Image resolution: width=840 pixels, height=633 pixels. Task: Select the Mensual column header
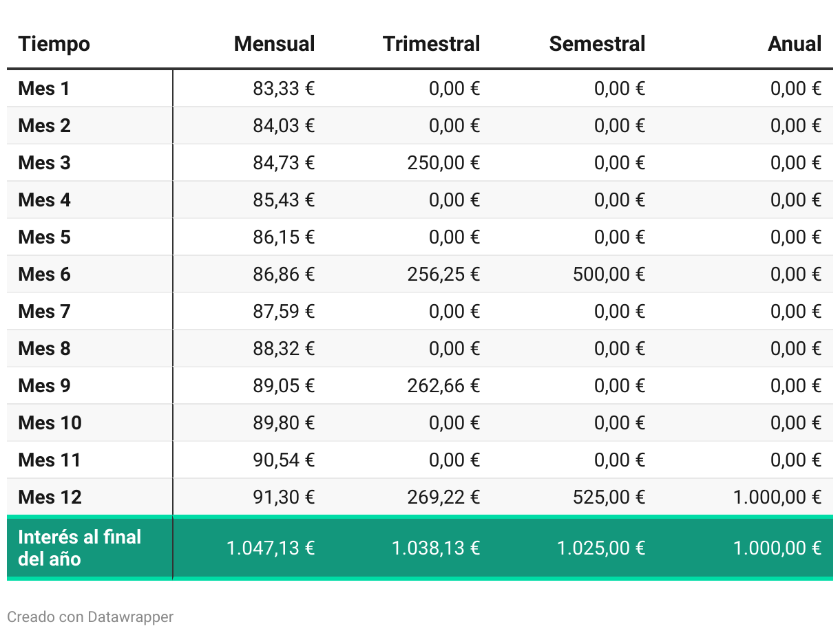[274, 44]
